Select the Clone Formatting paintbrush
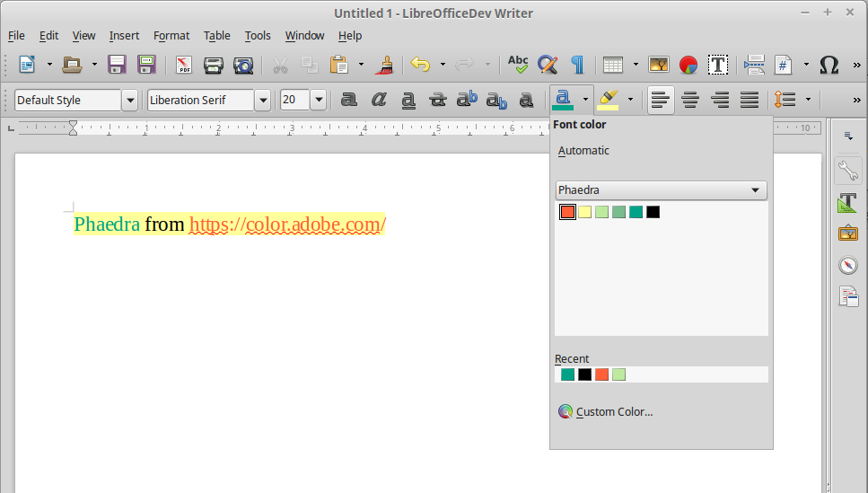The height and width of the screenshot is (493, 868). tap(384, 65)
